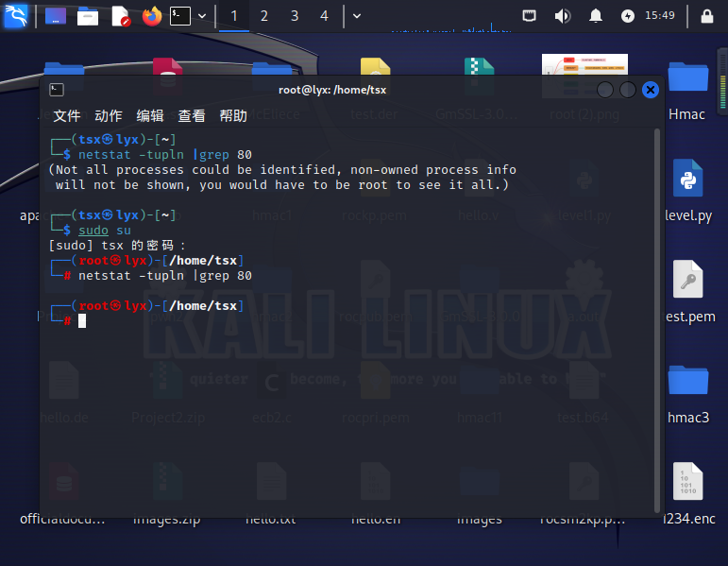Click the show desktop panel icon
The height and width of the screenshot is (566, 728).
click(x=56, y=16)
